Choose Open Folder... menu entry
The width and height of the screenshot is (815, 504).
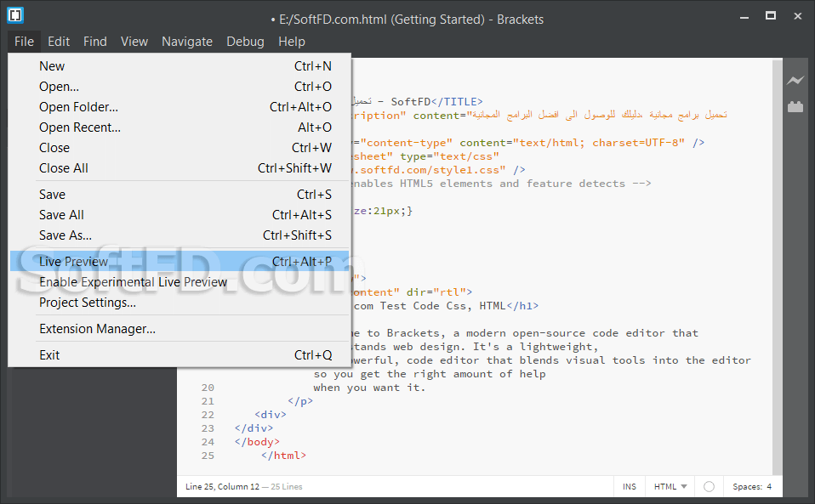[x=180, y=107]
